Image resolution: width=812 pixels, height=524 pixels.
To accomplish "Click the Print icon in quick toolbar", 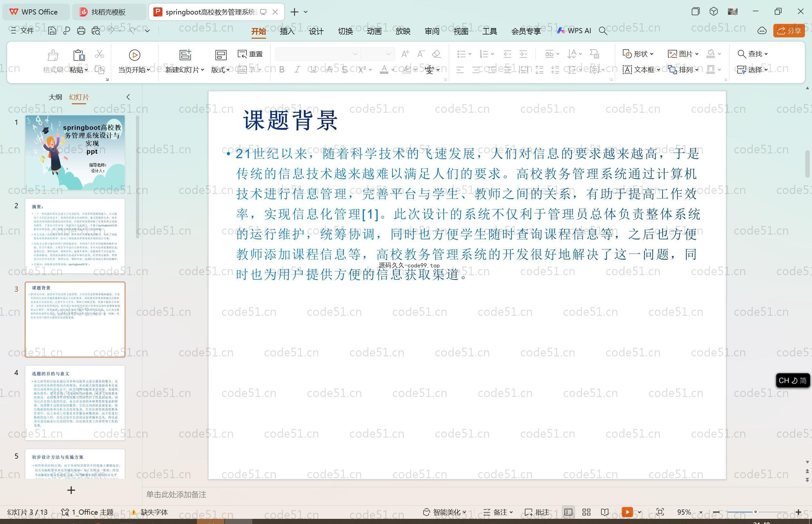I will click(81, 31).
